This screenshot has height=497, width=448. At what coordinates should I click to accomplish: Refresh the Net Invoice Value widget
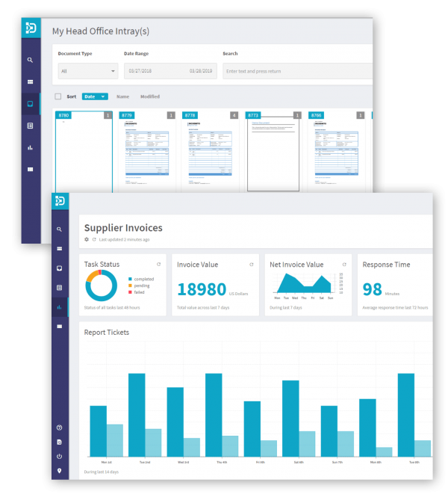coord(343,265)
